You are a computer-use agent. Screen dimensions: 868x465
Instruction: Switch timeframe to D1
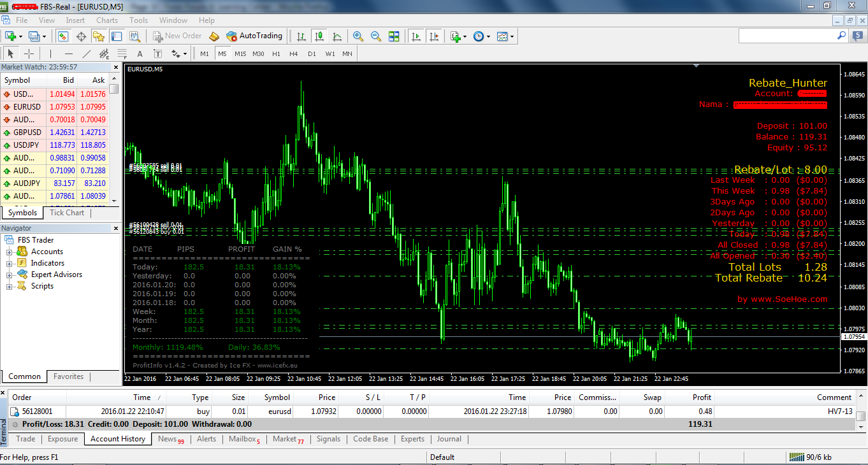(x=312, y=54)
